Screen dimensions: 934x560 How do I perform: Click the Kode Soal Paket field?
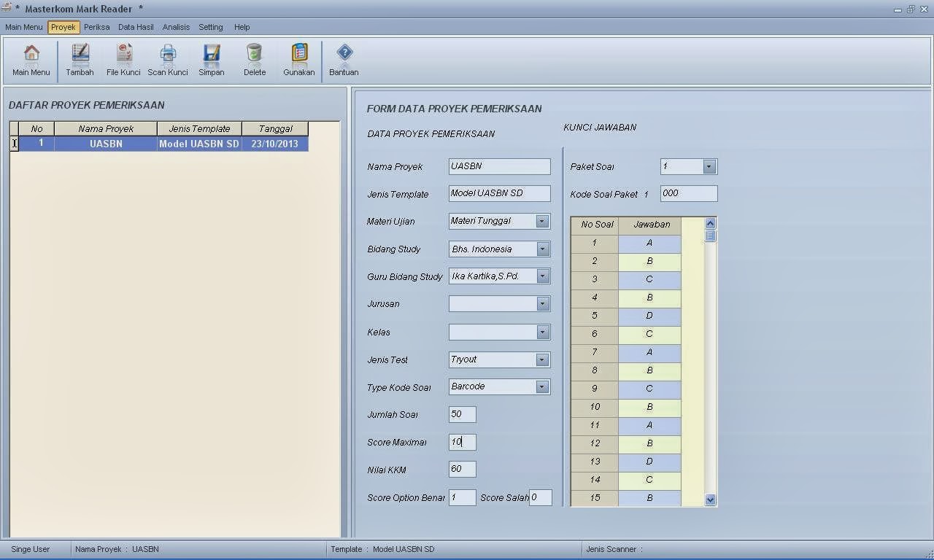[x=689, y=193]
